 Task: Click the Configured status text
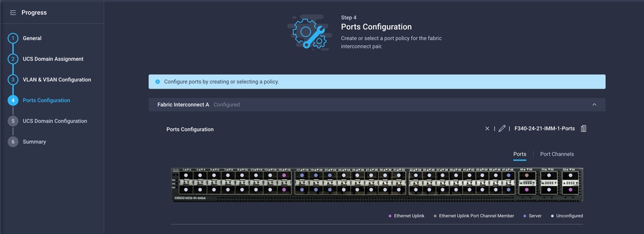tap(226, 105)
